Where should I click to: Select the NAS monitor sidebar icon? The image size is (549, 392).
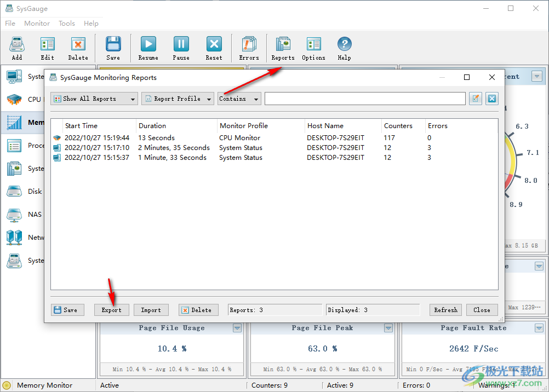point(14,215)
